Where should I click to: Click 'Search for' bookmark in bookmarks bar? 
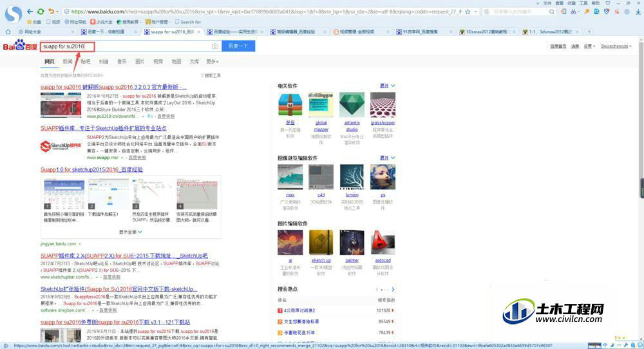click(x=188, y=22)
